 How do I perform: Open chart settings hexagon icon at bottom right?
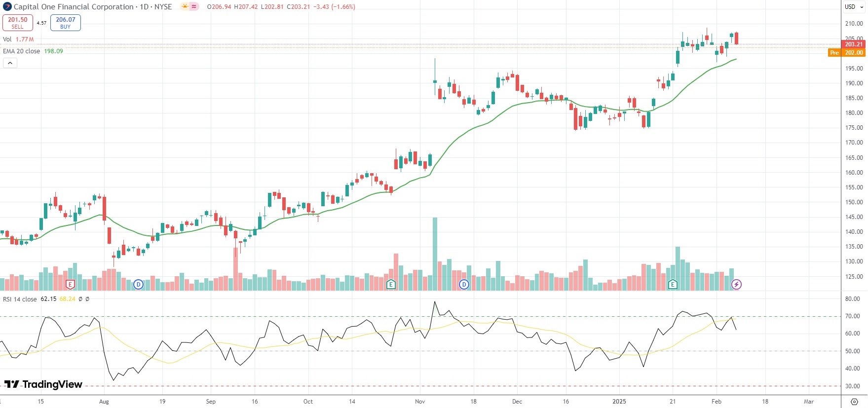[x=855, y=402]
